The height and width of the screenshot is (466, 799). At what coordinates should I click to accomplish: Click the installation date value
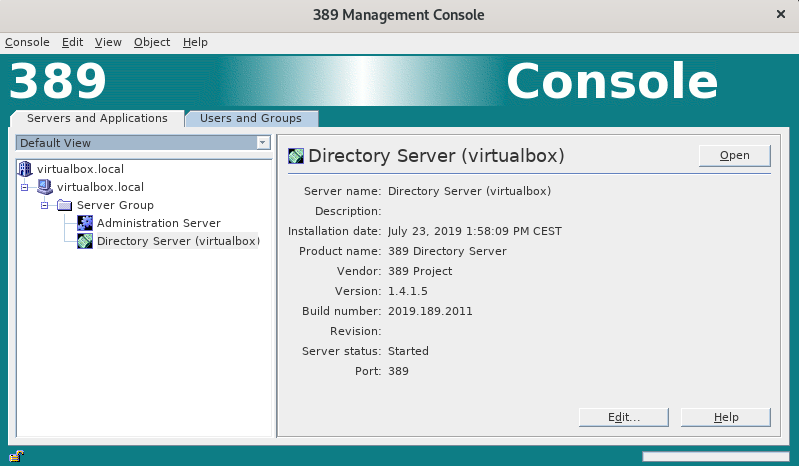point(475,231)
